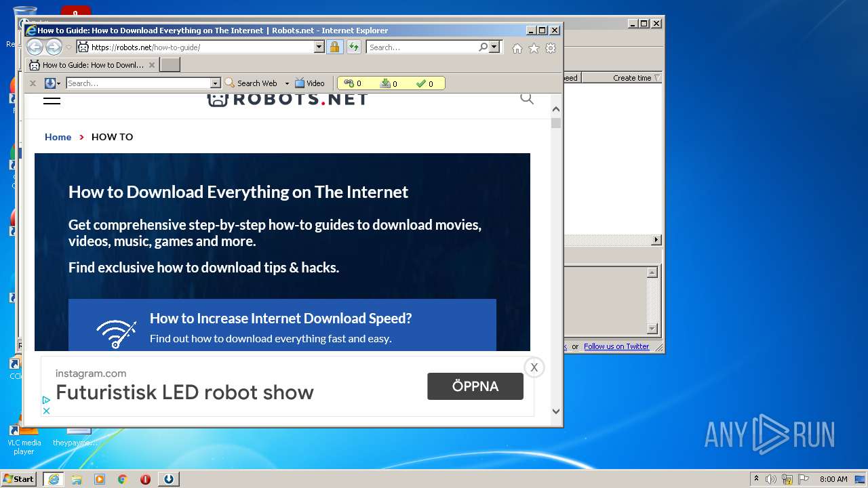This screenshot has height=488, width=868.
Task: Open Chrome from the taskbar
Action: 123,479
